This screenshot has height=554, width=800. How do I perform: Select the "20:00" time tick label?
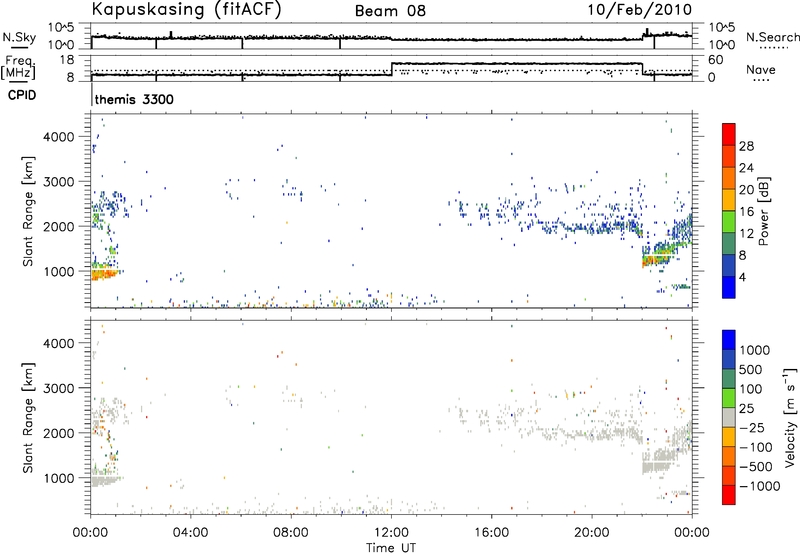592,533
